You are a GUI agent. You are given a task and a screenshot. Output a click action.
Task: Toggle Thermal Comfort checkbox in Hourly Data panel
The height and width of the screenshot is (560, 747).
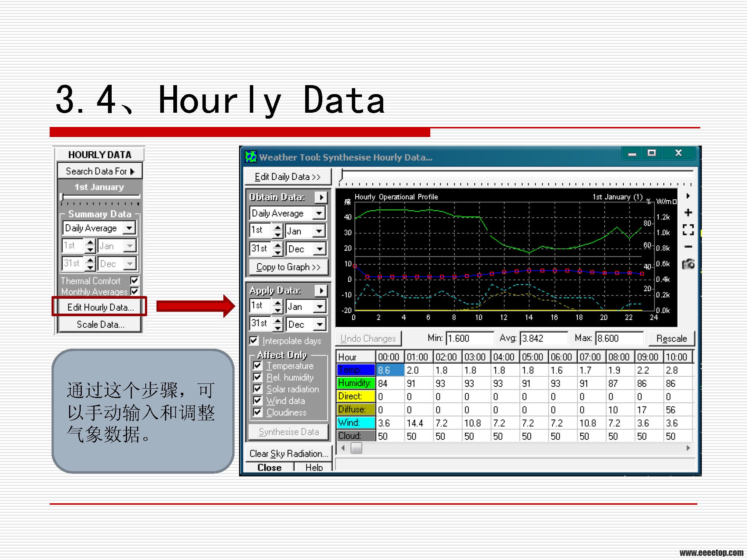click(x=134, y=280)
